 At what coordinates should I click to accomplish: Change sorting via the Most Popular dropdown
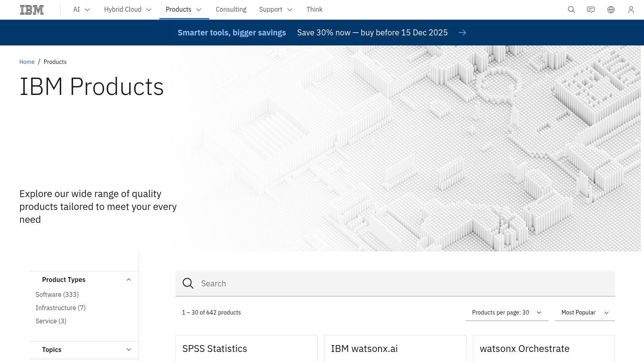(x=584, y=313)
